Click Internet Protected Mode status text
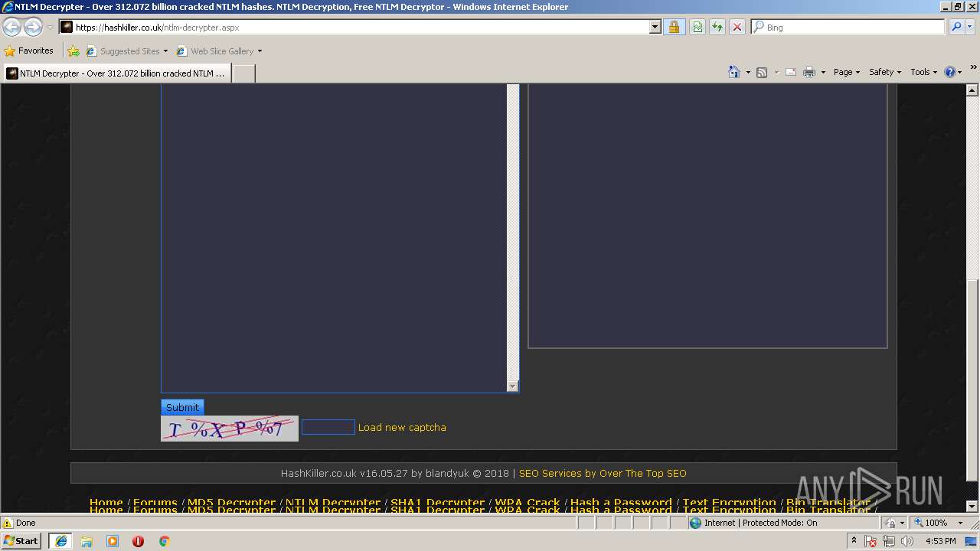Viewport: 980px width, 551px height. click(760, 523)
